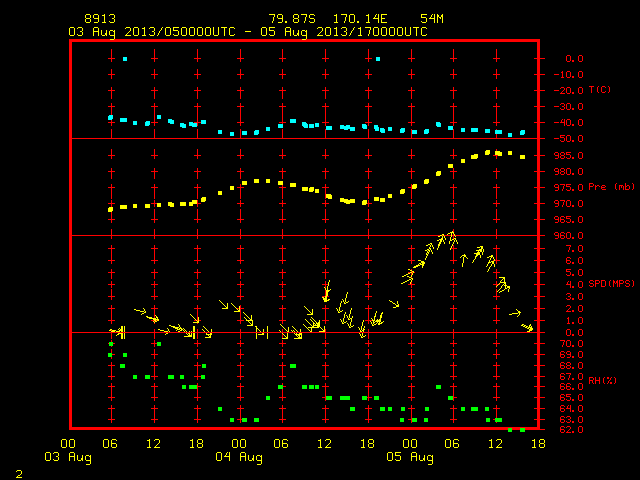Image resolution: width=640 pixels, height=480 pixels.
Task: Click the 54M elevation label
Action: click(431, 19)
